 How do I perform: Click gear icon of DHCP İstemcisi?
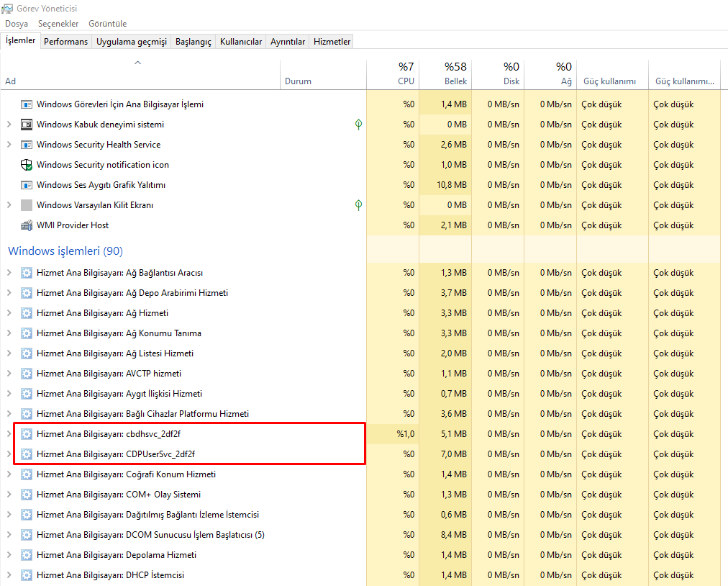(27, 575)
